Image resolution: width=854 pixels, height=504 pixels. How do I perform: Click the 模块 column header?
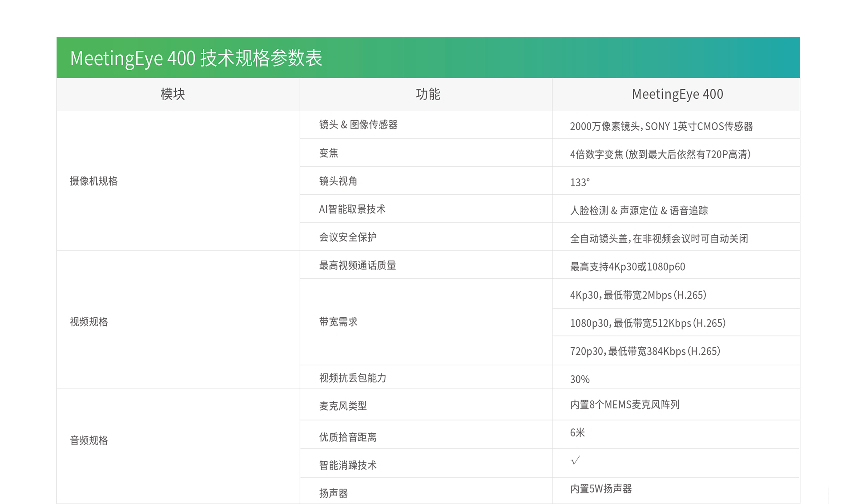[173, 94]
